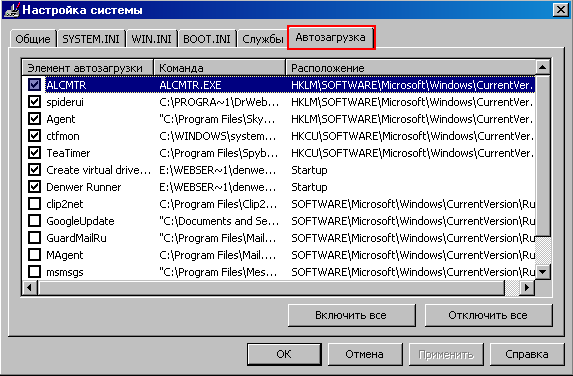Click the vertical scrollbar up arrow
The image size is (573, 376).
[x=543, y=67]
